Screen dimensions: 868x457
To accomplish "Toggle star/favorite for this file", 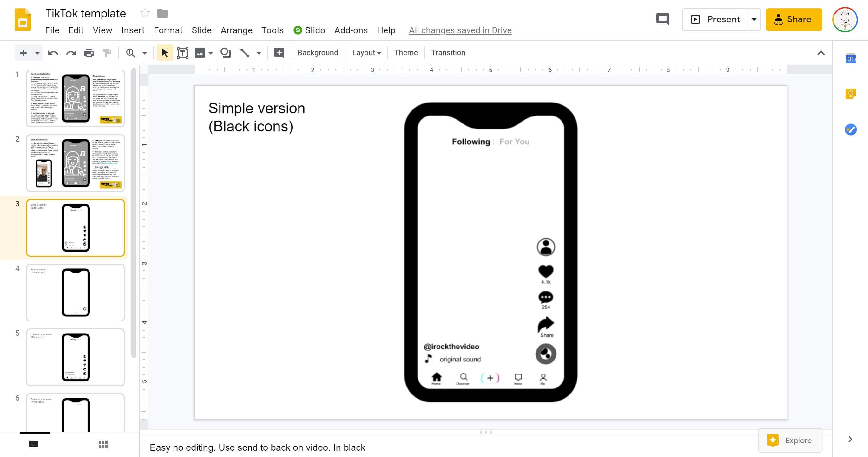I will click(x=143, y=14).
